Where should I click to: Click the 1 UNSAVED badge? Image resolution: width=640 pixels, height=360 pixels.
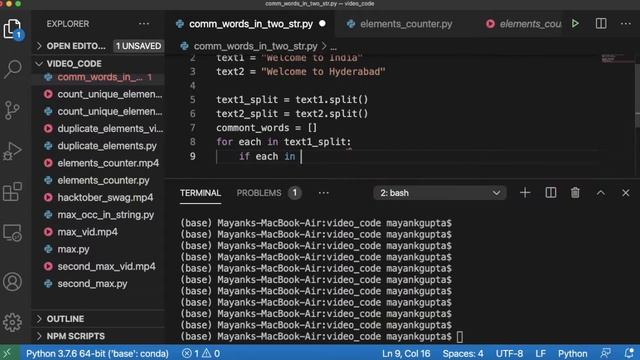click(138, 46)
